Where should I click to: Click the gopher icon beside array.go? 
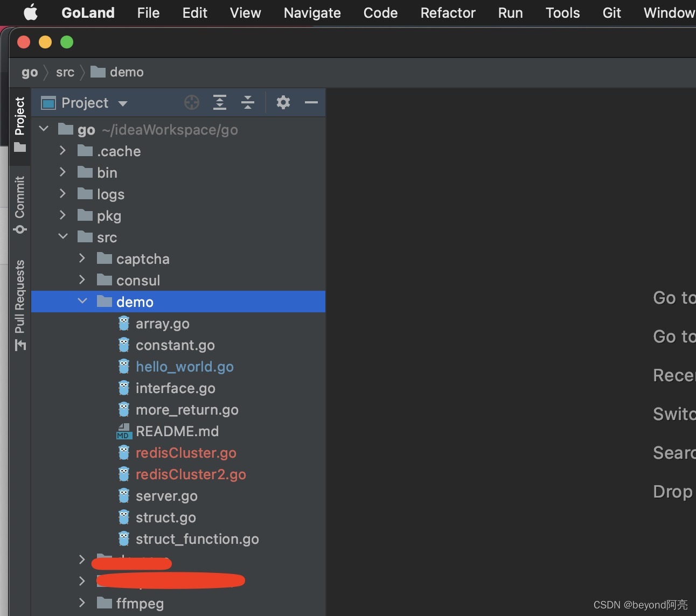(x=124, y=323)
